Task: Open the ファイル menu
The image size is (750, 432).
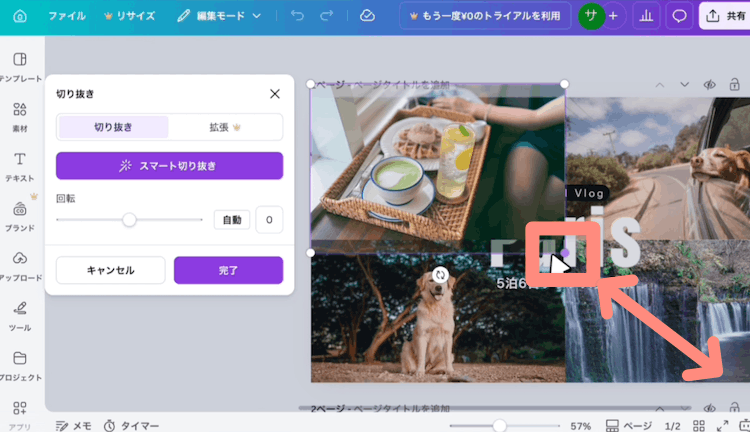Action: point(67,16)
